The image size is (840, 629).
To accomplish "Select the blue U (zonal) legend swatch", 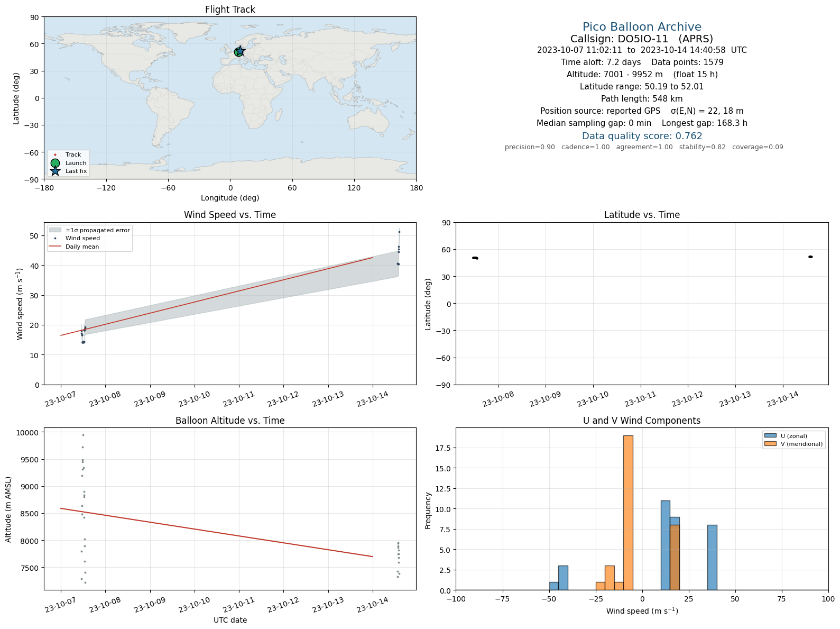I will click(x=770, y=436).
